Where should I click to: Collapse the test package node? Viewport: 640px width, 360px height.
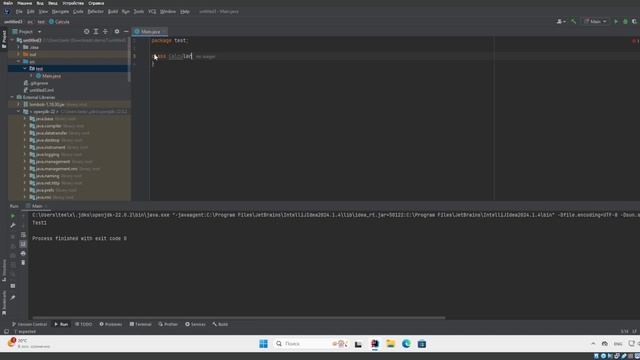pos(25,69)
